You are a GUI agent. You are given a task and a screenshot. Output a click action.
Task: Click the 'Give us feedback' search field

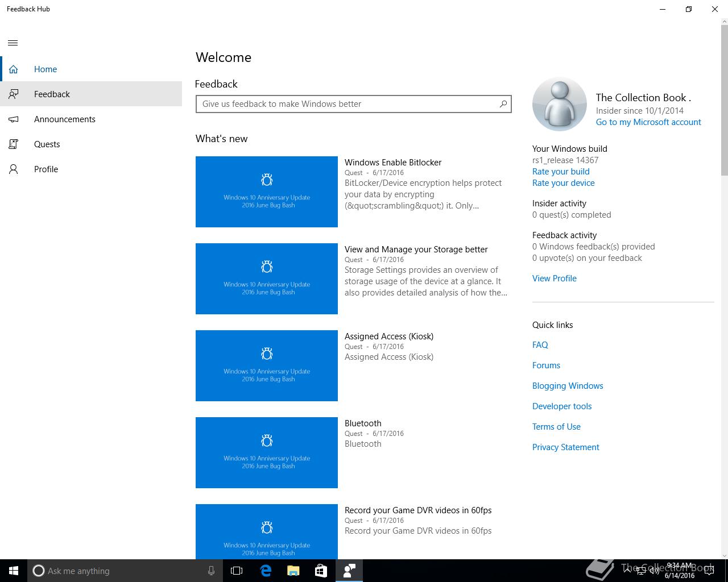(x=353, y=104)
